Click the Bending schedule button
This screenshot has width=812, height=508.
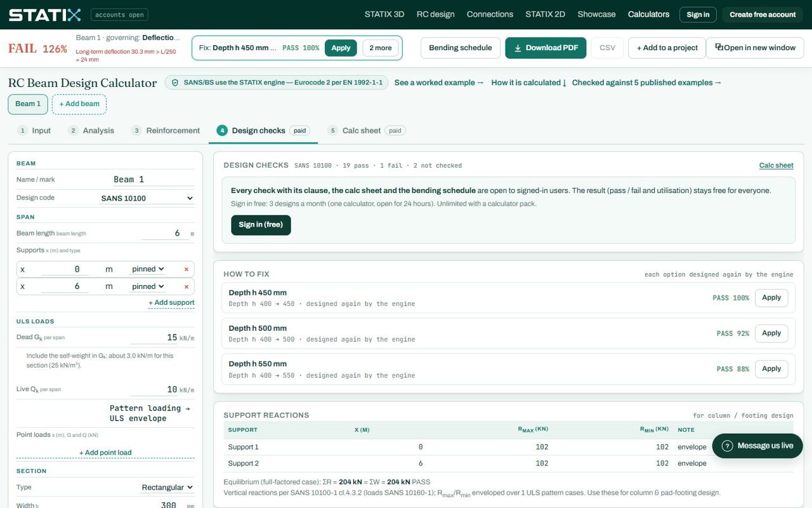tap(461, 48)
